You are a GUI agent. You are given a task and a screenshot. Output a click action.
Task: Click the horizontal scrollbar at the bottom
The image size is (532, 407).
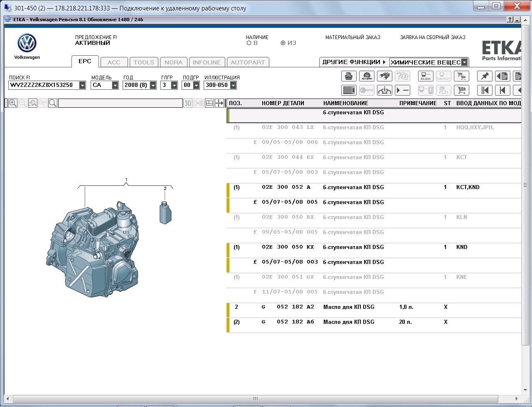[256, 399]
